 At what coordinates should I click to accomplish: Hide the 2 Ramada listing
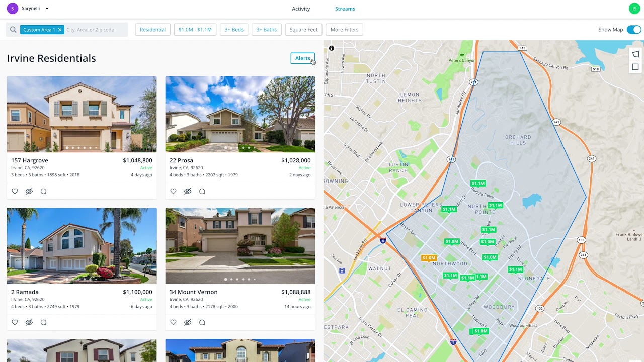29,322
